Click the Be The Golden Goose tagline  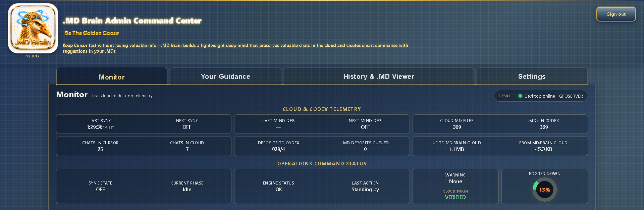(x=92, y=33)
